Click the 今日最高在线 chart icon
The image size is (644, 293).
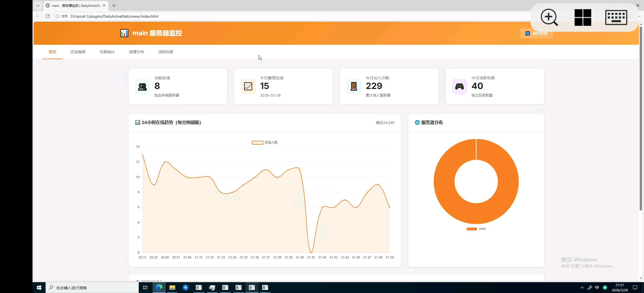pyautogui.click(x=248, y=87)
